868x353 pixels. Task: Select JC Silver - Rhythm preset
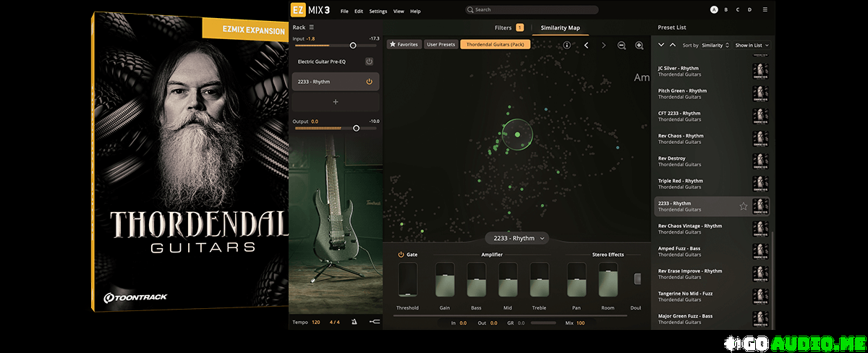click(x=712, y=71)
